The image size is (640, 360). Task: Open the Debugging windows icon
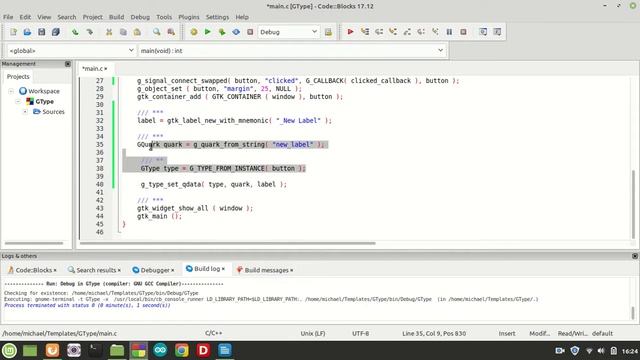[483, 32]
